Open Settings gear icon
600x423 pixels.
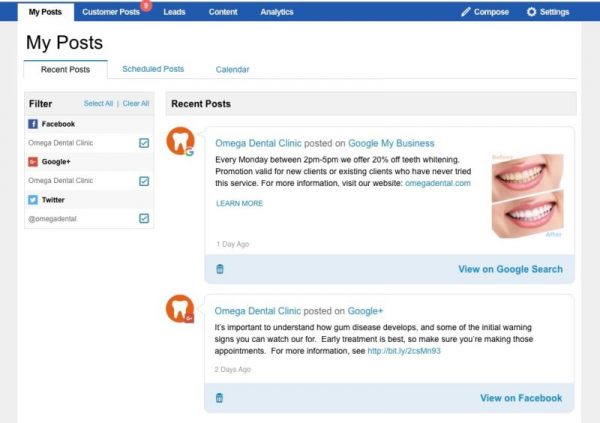click(x=531, y=12)
